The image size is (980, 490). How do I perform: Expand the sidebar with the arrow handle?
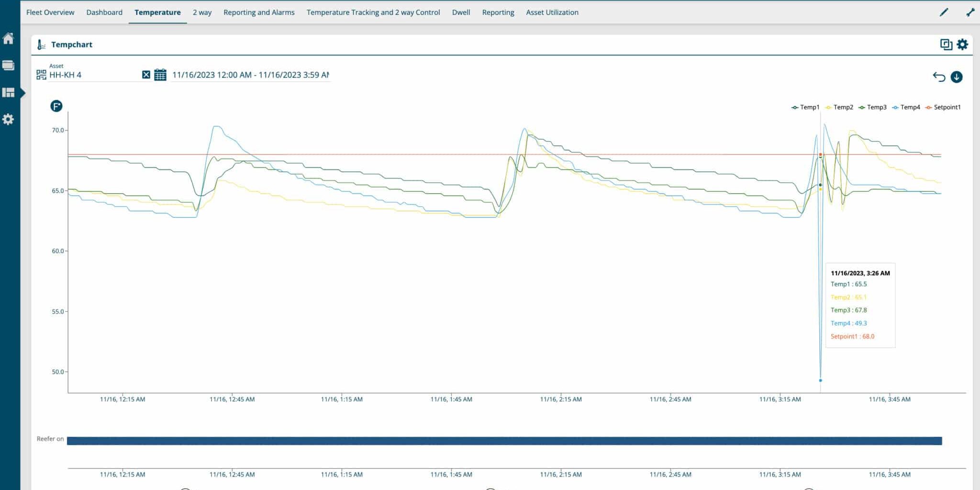point(22,92)
